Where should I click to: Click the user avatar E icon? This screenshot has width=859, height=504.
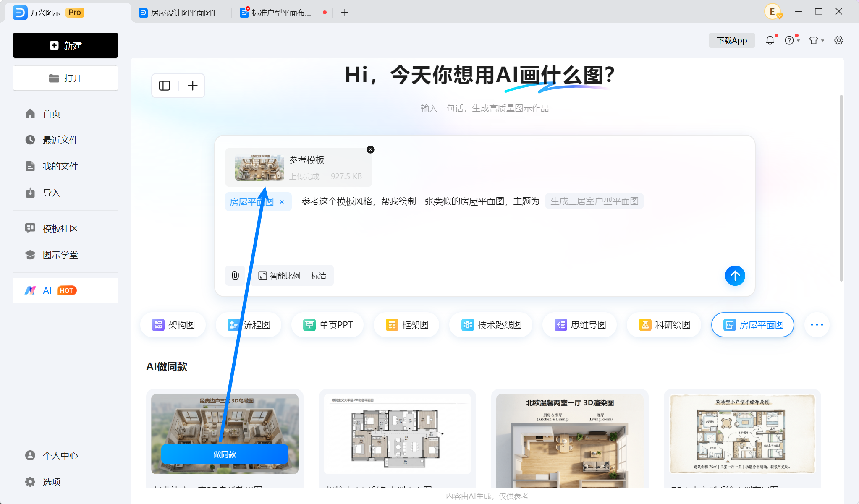[x=773, y=12]
